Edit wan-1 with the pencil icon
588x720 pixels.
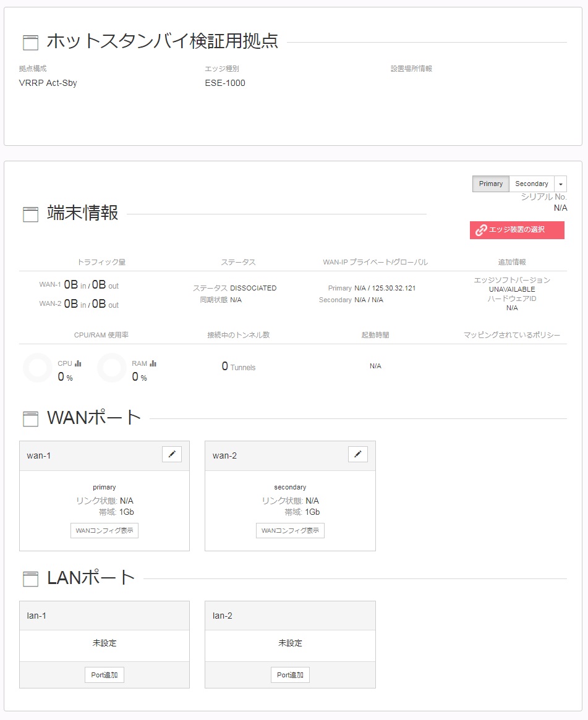coord(172,454)
